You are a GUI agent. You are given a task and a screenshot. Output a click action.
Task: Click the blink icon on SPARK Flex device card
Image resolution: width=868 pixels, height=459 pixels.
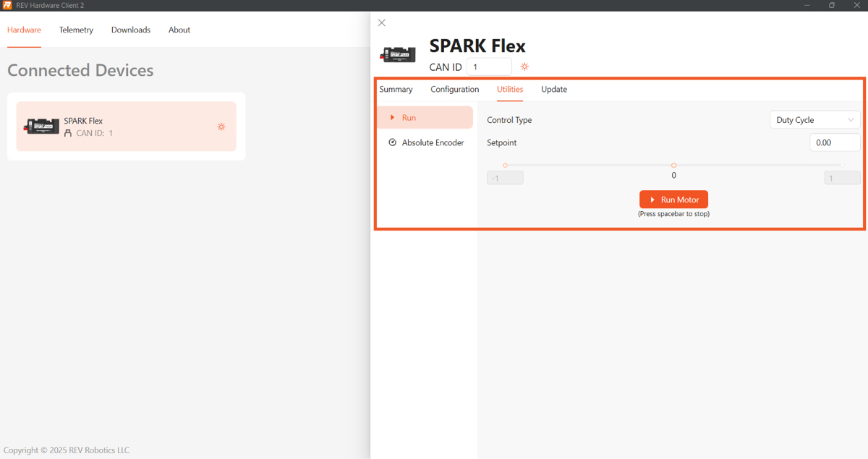click(x=221, y=126)
